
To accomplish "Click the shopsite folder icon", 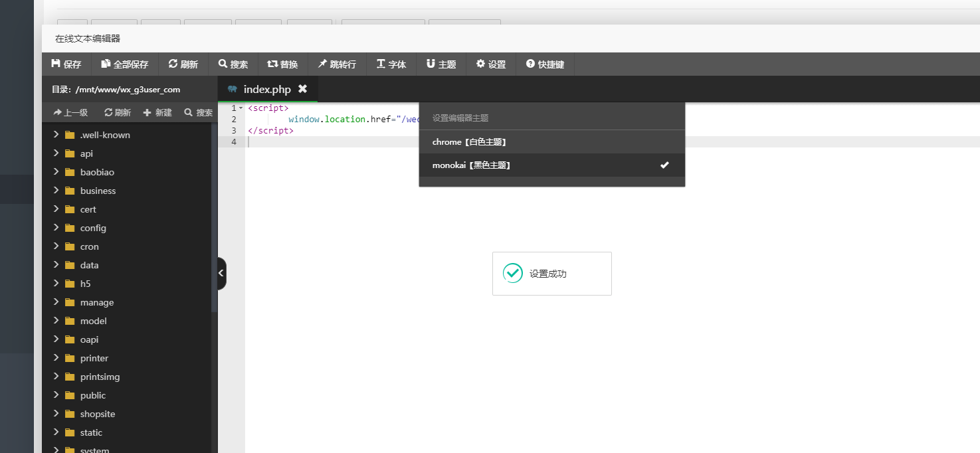I will click(x=70, y=414).
